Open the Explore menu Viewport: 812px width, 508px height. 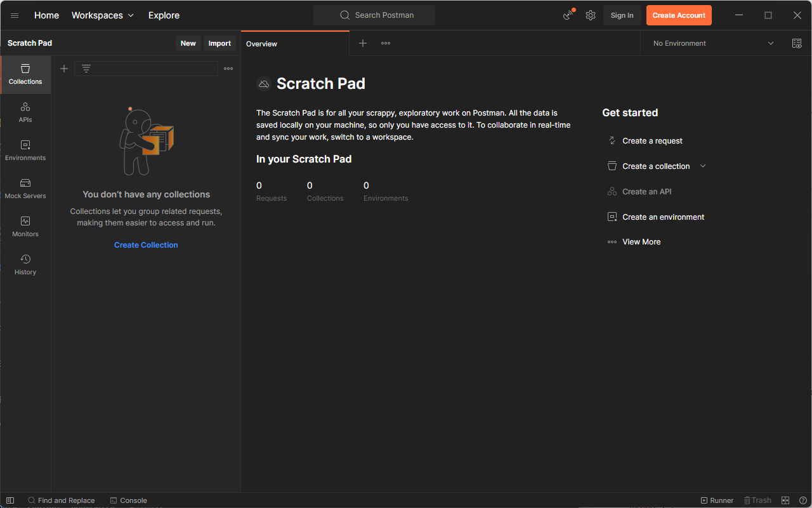pos(164,15)
